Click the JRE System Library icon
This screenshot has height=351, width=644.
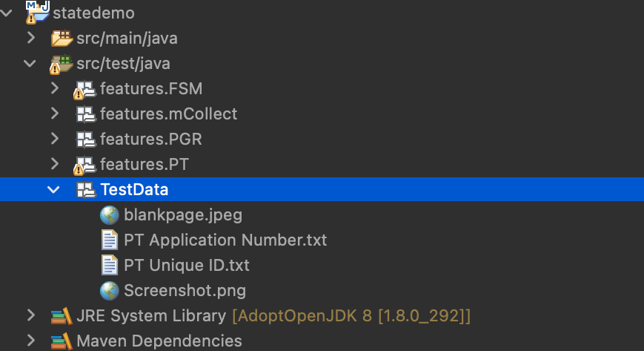click(62, 316)
